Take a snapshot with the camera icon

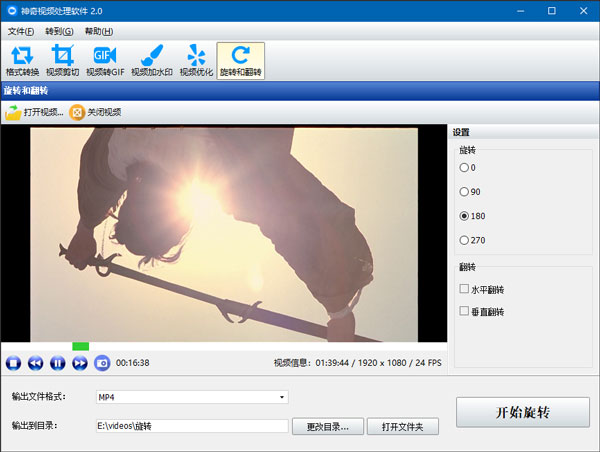pos(102,363)
